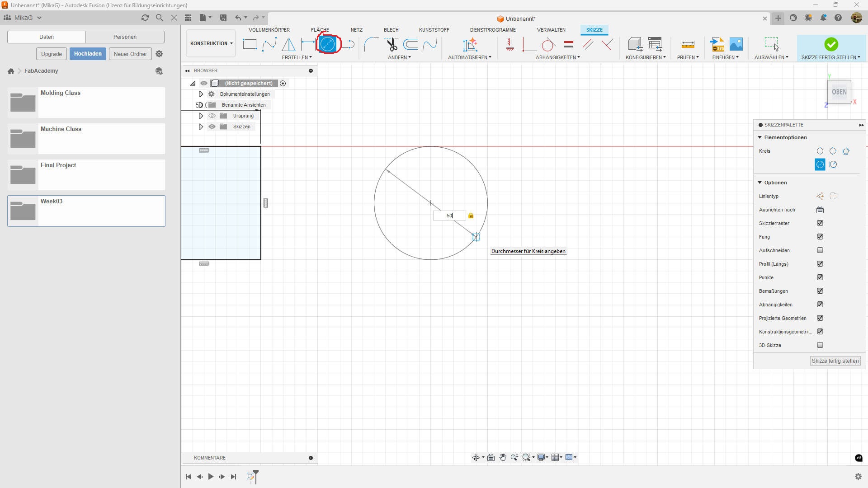
Task: Switch to the BLECH tab
Action: (391, 30)
